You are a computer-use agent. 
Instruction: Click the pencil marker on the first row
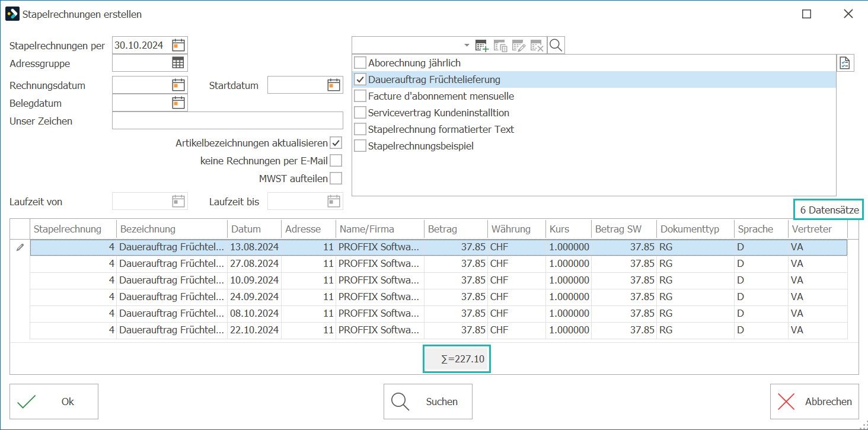tap(20, 247)
